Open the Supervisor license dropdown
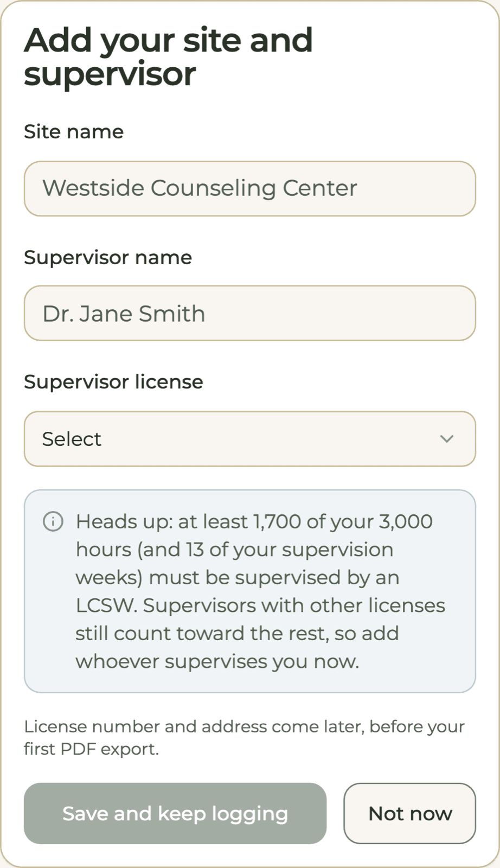The height and width of the screenshot is (868, 500). (250, 439)
